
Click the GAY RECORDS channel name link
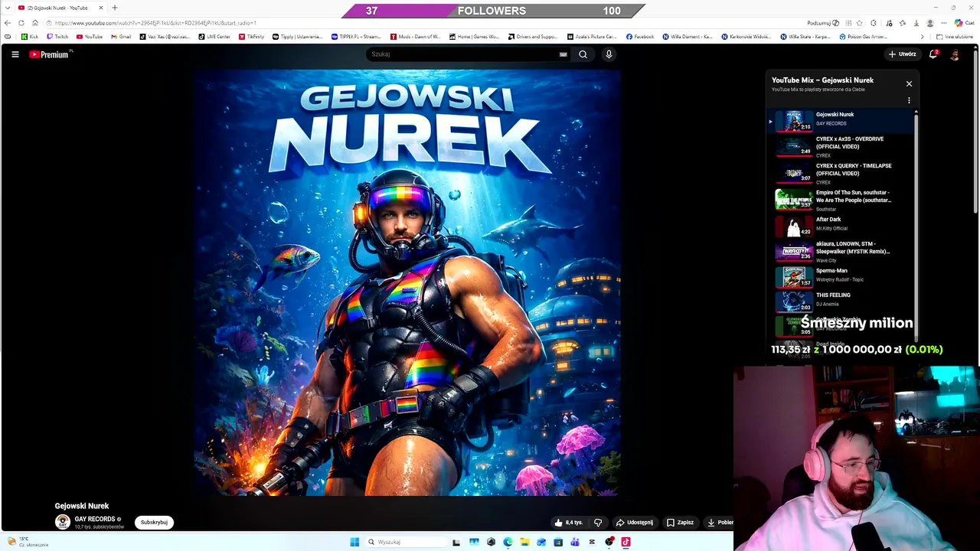coord(95,519)
